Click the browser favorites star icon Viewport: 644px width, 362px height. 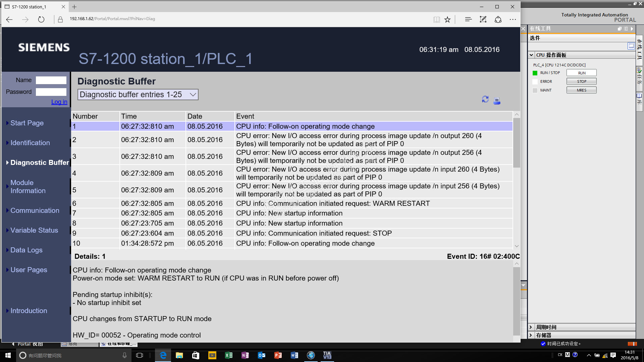[x=447, y=19]
